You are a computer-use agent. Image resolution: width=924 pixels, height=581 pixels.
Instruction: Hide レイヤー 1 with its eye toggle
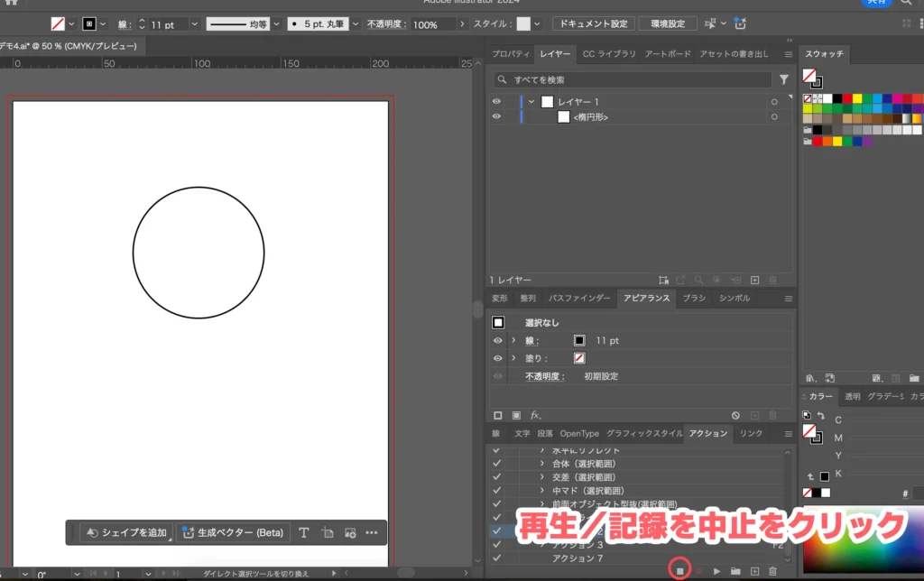coord(495,101)
